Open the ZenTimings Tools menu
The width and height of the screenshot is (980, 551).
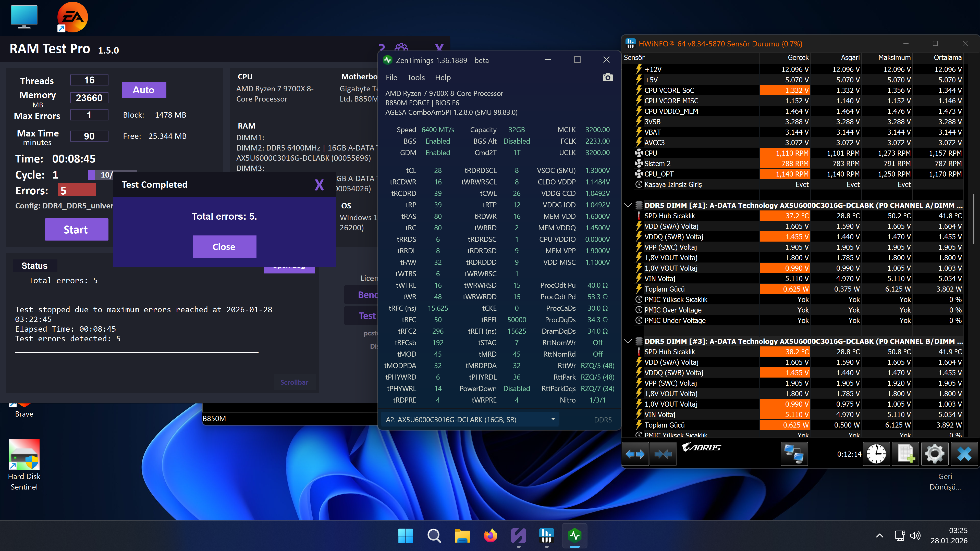(416, 78)
